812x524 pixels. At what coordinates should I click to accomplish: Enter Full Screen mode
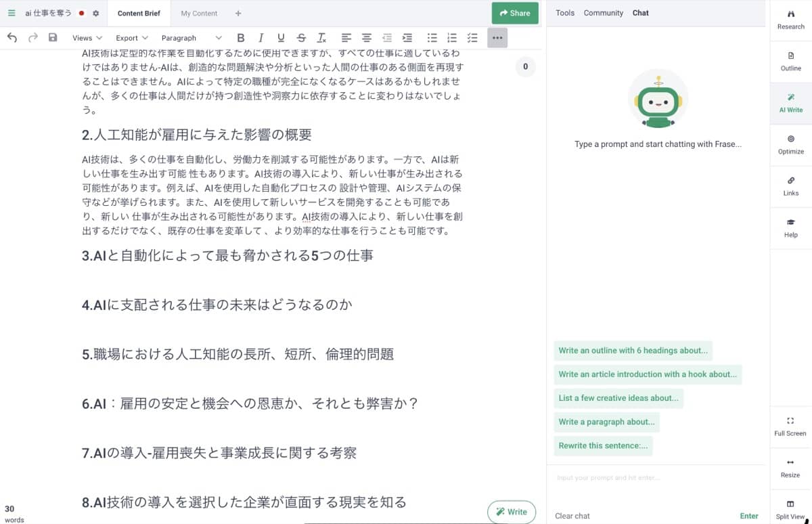point(790,427)
